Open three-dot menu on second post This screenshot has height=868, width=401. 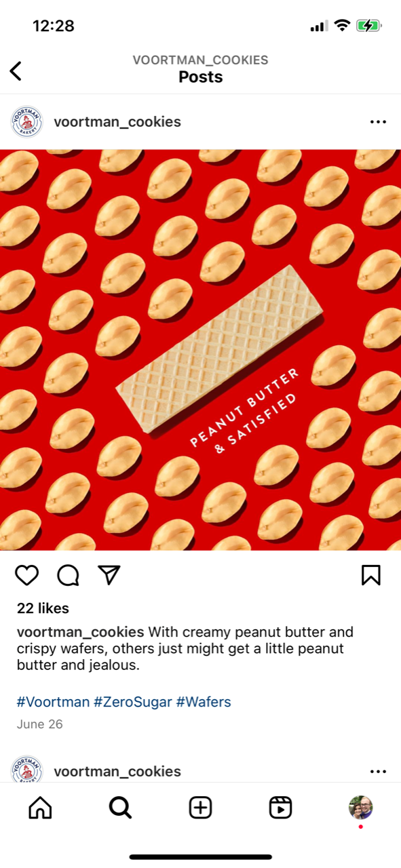click(378, 772)
